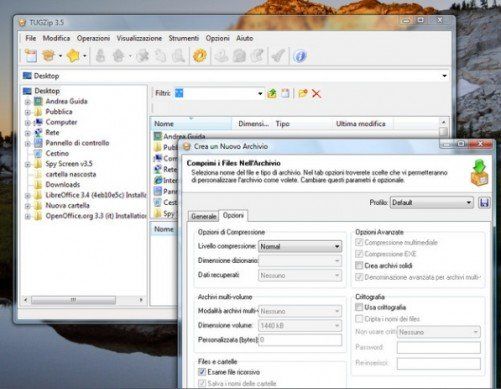Image resolution: width=501 pixels, height=389 pixels.
Task: Click the folder tree horizontal scrollbar
Action: (83, 300)
